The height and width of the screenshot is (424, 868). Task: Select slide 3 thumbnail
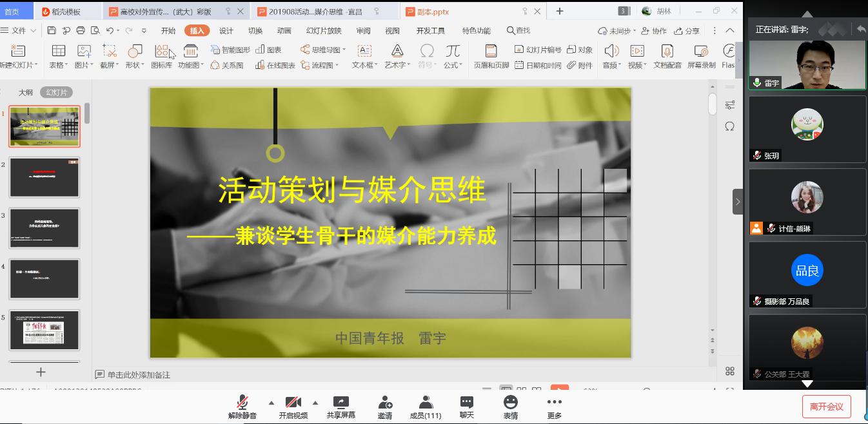pos(44,228)
